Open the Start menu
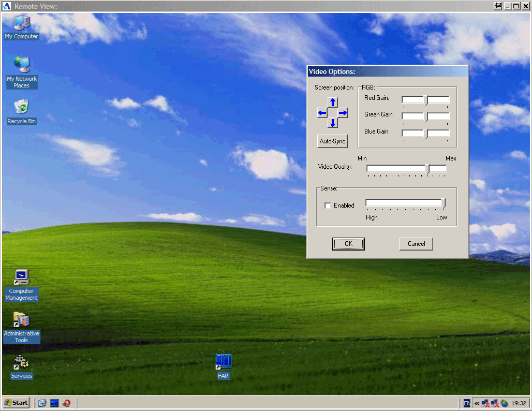532x411 pixels. 16,403
